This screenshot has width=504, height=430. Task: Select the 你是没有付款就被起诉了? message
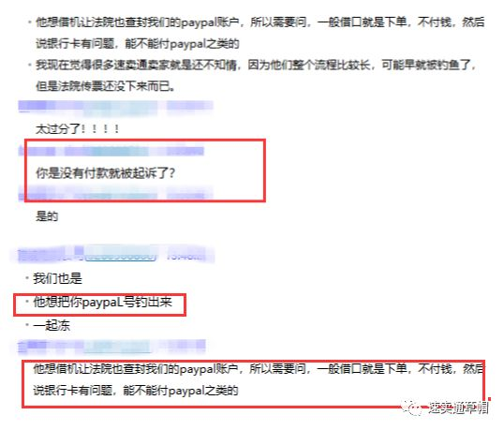(x=106, y=173)
